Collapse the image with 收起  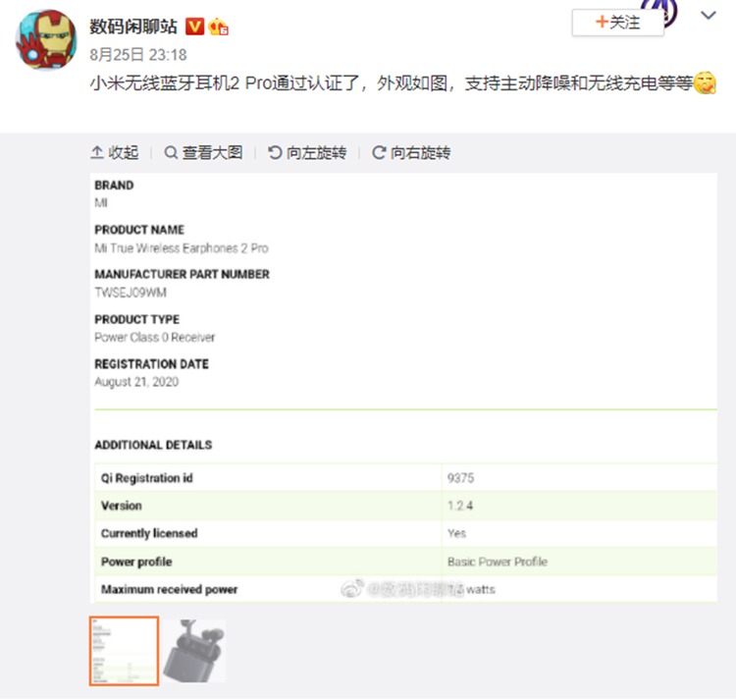115,152
